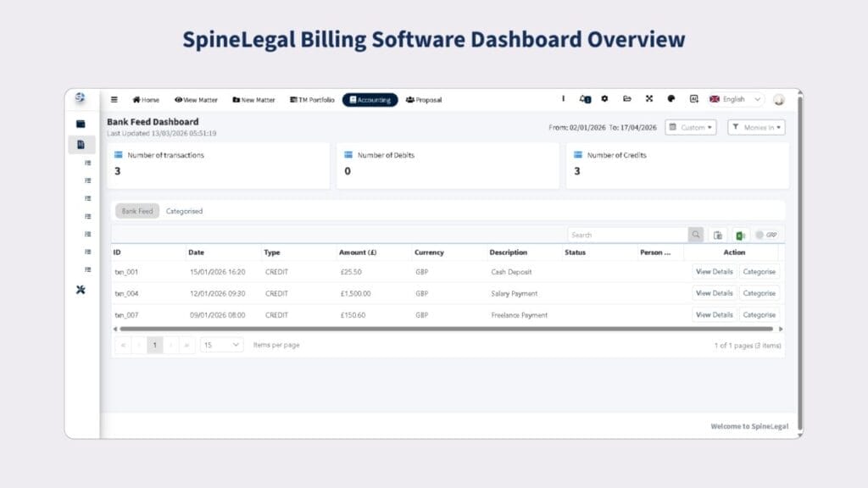Open the Custom date range dropdown
868x488 pixels.
point(690,127)
